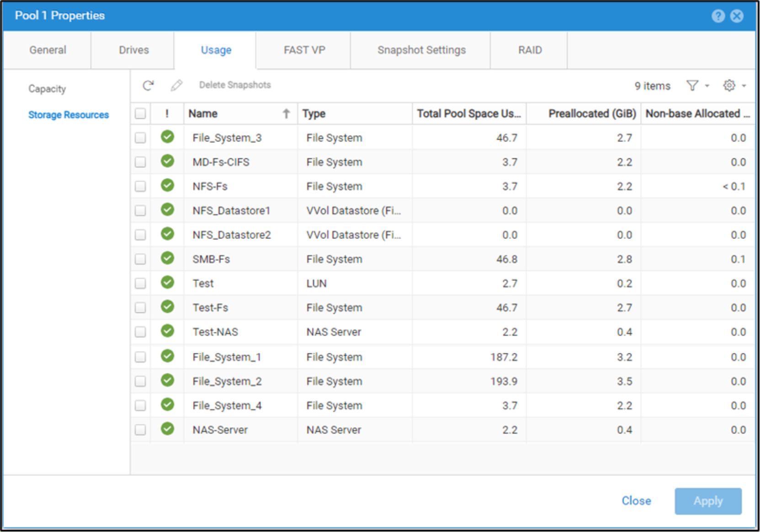Click green status icon for Test LUN
The image size is (760, 532).
click(x=168, y=282)
